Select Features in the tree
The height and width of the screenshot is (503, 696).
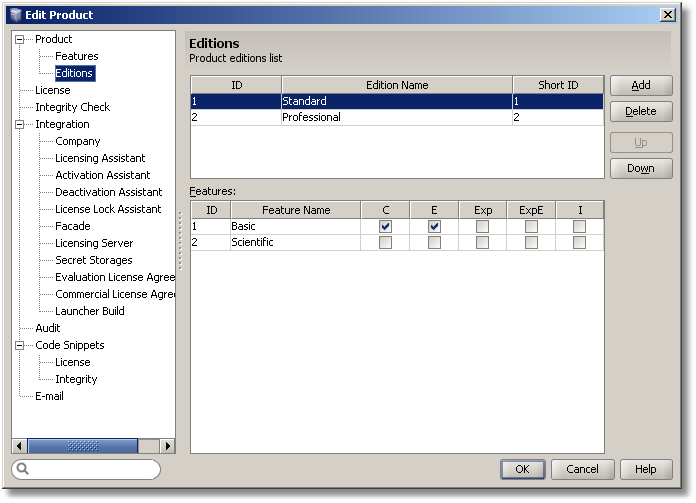pyautogui.click(x=76, y=57)
